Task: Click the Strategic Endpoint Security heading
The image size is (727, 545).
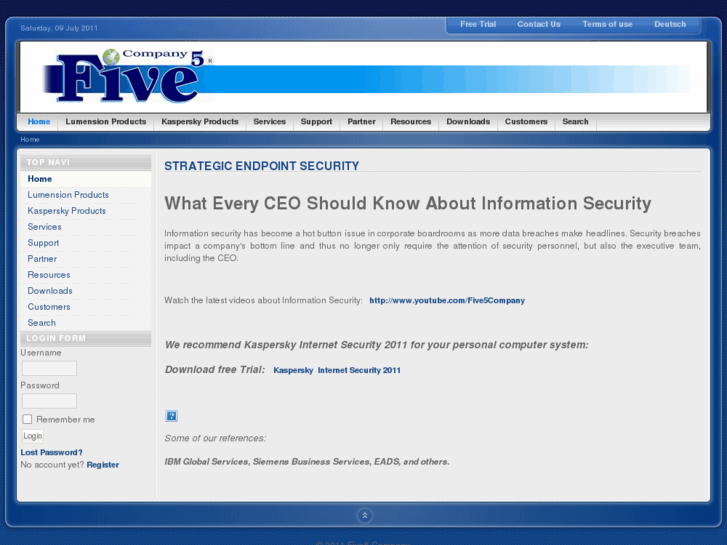Action: click(x=261, y=166)
